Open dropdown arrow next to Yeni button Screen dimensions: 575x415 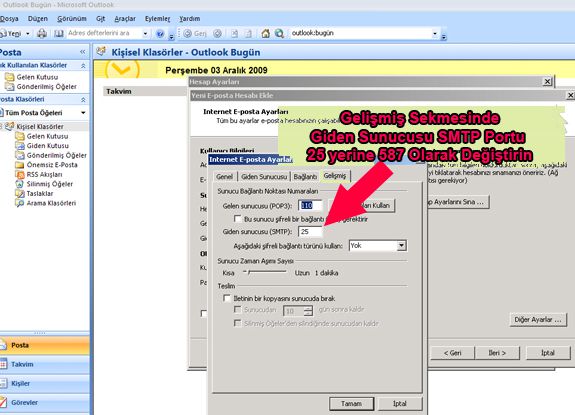point(28,33)
